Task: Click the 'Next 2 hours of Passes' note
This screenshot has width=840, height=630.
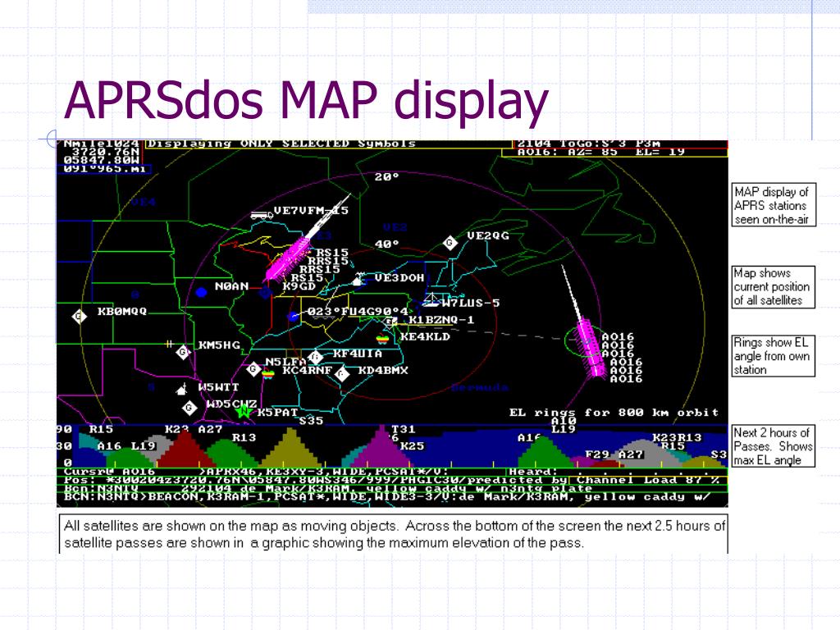Action: (x=773, y=445)
